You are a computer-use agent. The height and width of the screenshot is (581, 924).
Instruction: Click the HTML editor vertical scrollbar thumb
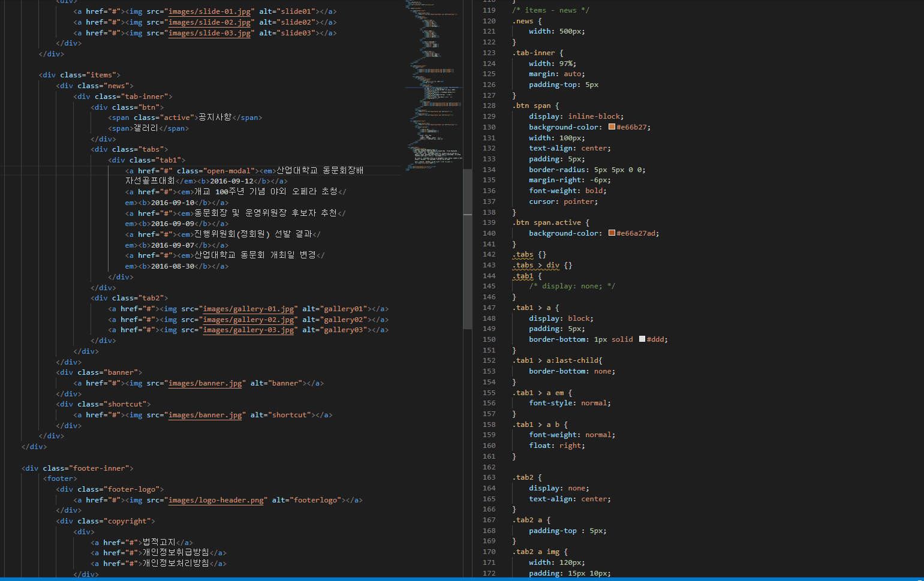[x=468, y=249]
